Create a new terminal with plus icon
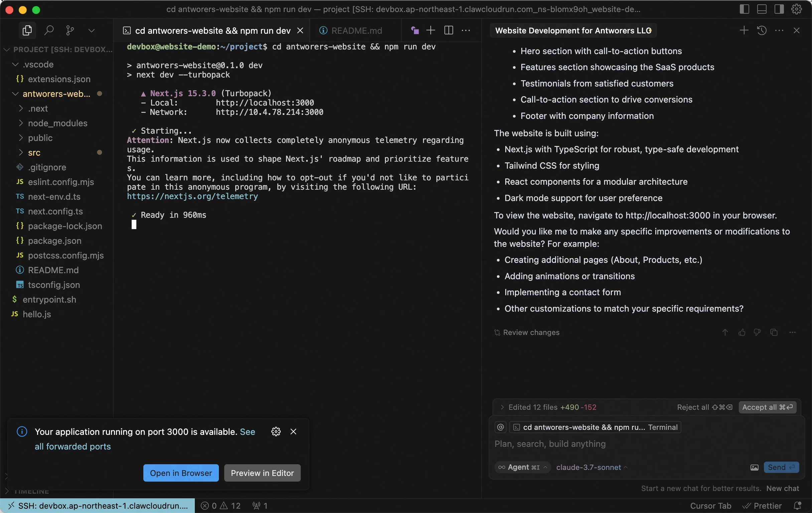This screenshot has width=812, height=513. click(431, 30)
